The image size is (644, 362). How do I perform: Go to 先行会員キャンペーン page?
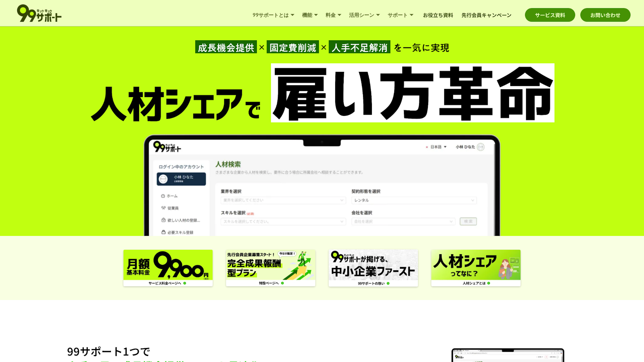pyautogui.click(x=487, y=15)
